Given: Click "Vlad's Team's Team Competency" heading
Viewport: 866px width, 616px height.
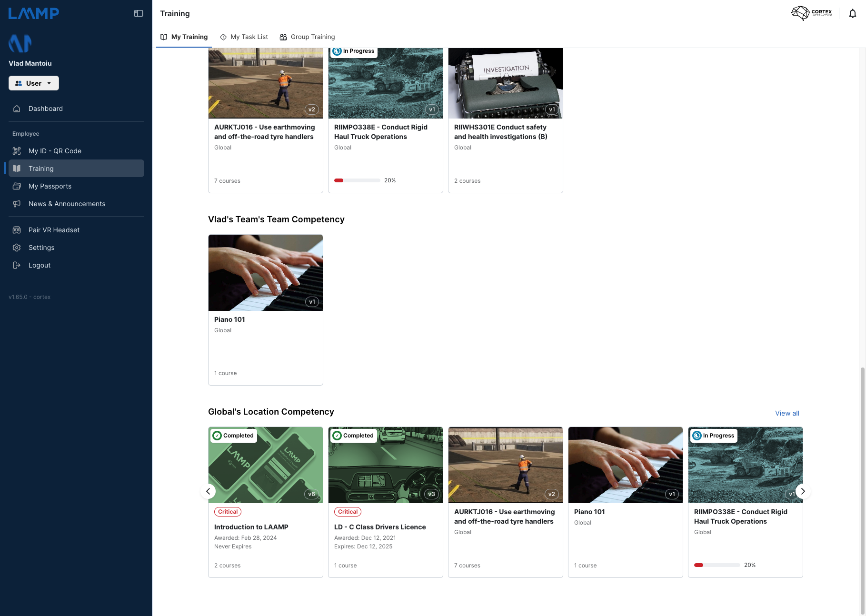Looking at the screenshot, I should click(x=276, y=219).
